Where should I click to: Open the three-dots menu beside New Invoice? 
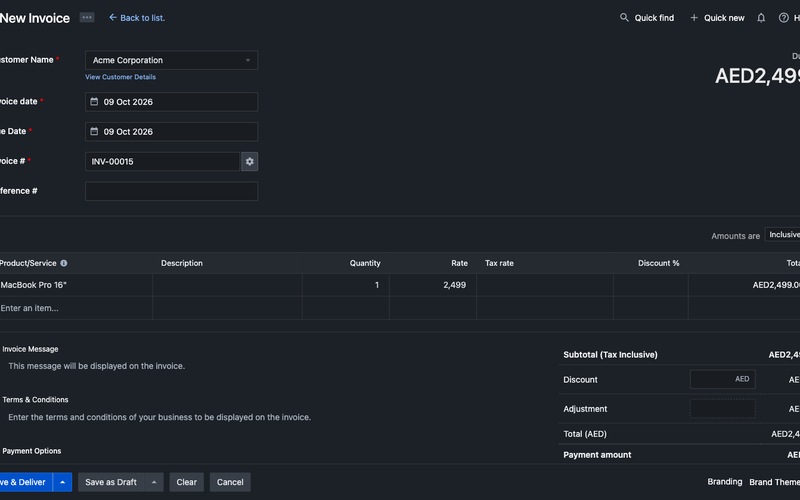87,17
